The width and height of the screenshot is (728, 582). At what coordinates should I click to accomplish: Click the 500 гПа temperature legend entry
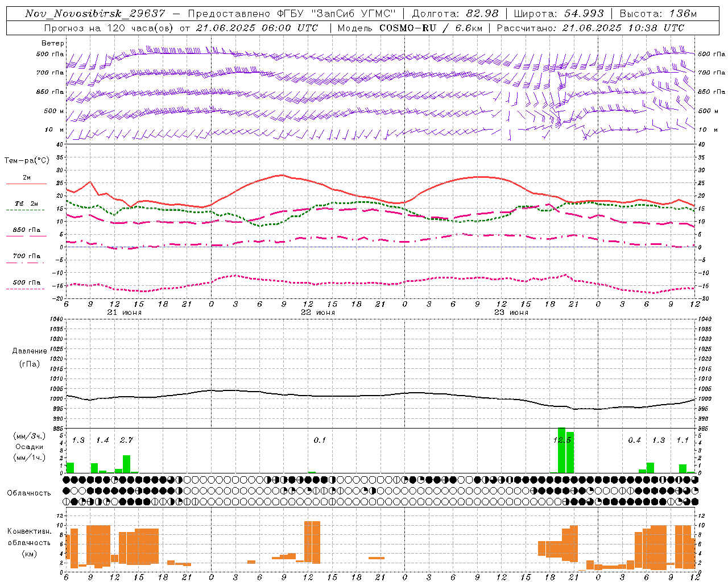(27, 282)
